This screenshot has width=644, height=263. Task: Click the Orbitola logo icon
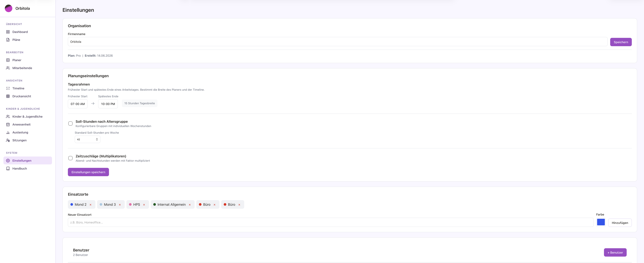click(x=8, y=8)
